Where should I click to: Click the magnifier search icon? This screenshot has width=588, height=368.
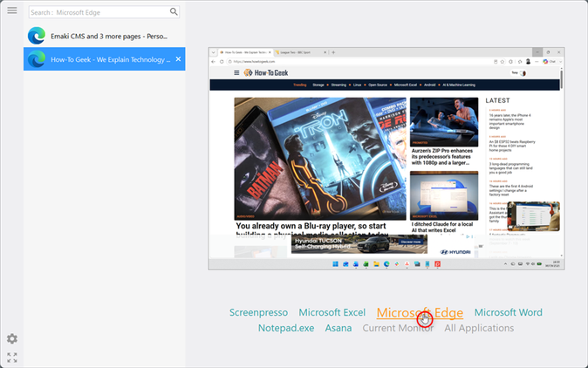tap(174, 11)
